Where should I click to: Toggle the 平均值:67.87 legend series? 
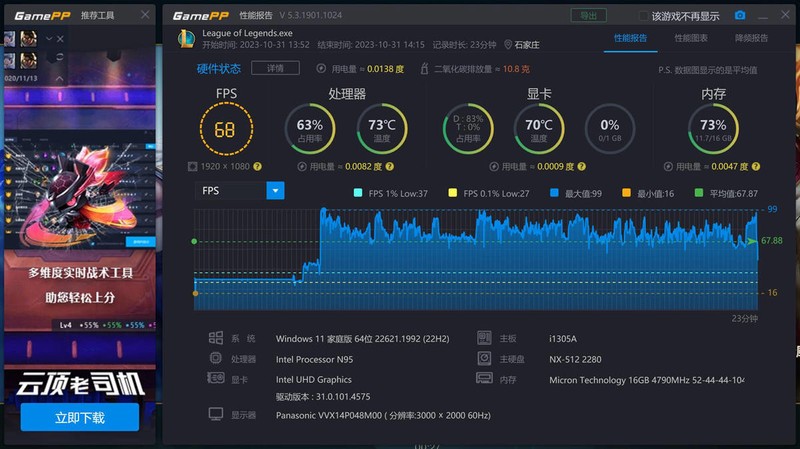pos(726,193)
